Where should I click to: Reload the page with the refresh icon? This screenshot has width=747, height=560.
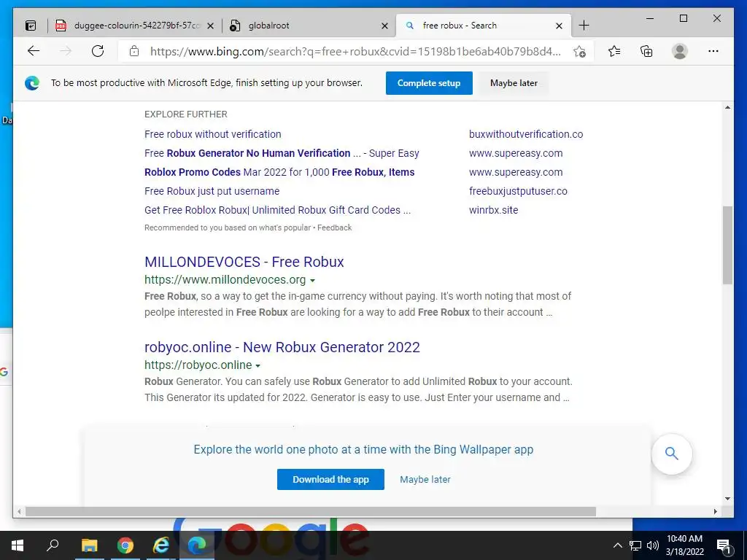[98, 51]
